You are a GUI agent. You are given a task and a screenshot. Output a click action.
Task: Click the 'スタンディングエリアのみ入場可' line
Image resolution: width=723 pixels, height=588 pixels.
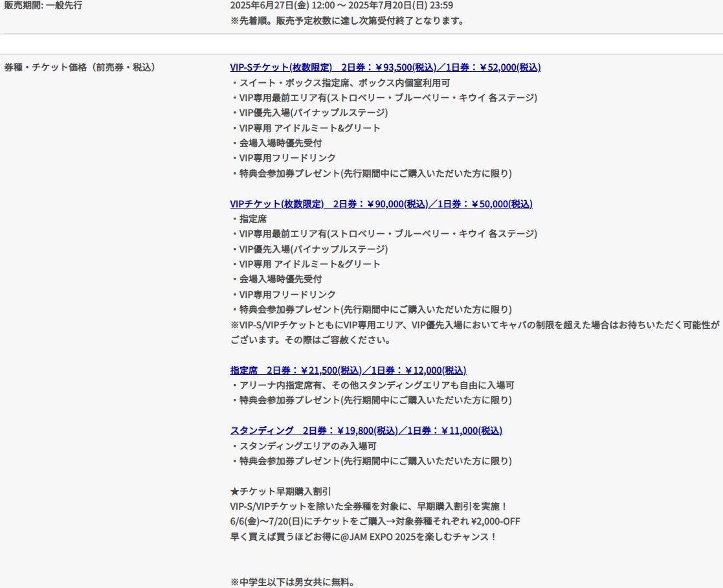point(304,446)
